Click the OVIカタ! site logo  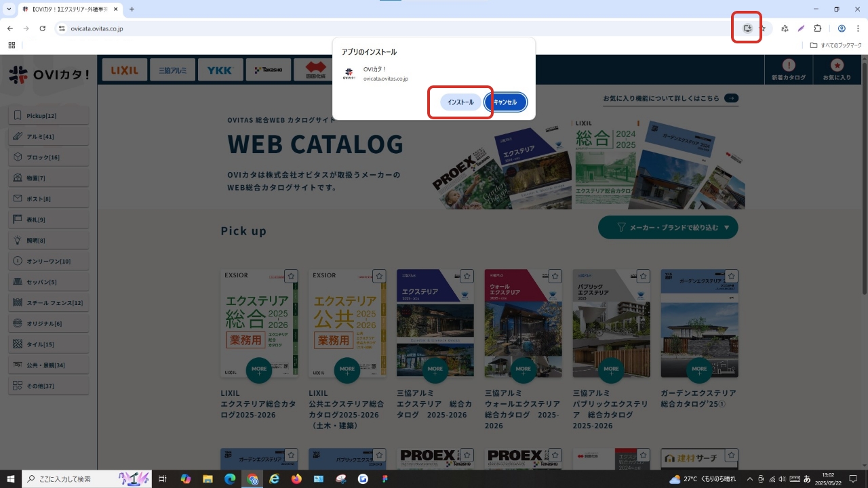click(49, 74)
